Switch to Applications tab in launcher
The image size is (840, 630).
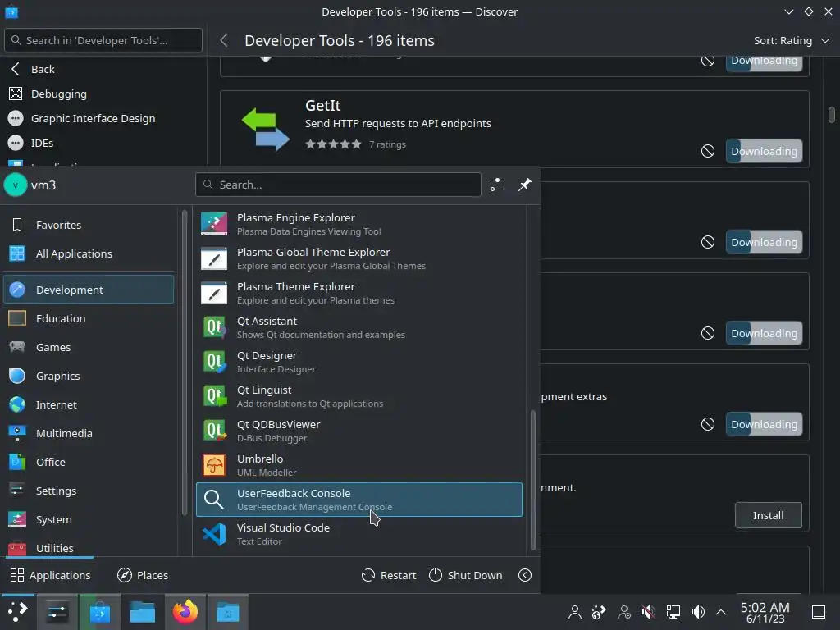(50, 575)
